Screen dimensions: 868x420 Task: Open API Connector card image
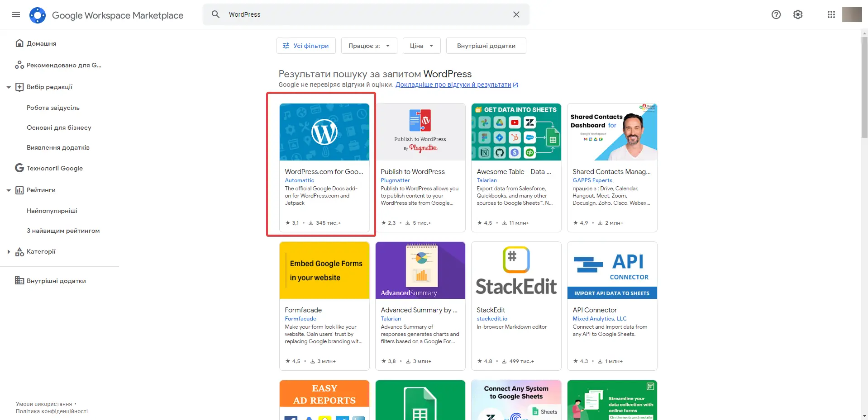click(x=612, y=270)
